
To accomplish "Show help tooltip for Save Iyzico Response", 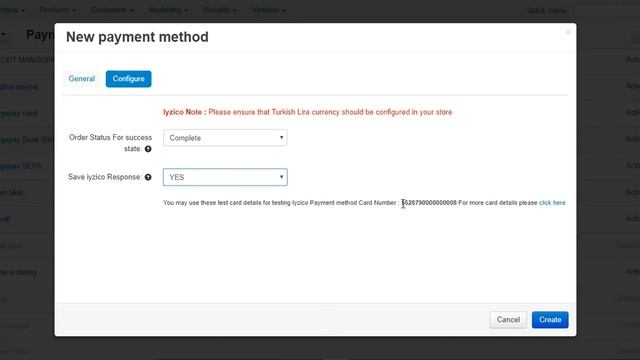I will tap(148, 177).
